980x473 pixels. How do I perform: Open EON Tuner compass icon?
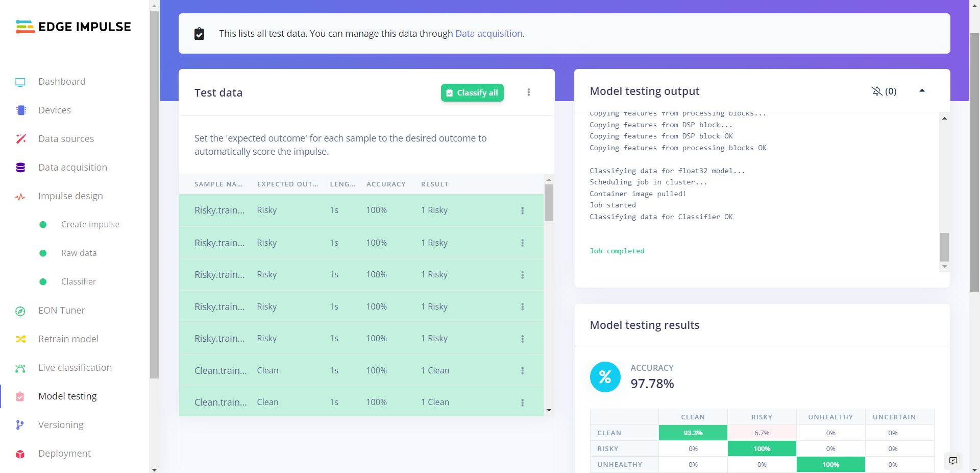tap(20, 311)
